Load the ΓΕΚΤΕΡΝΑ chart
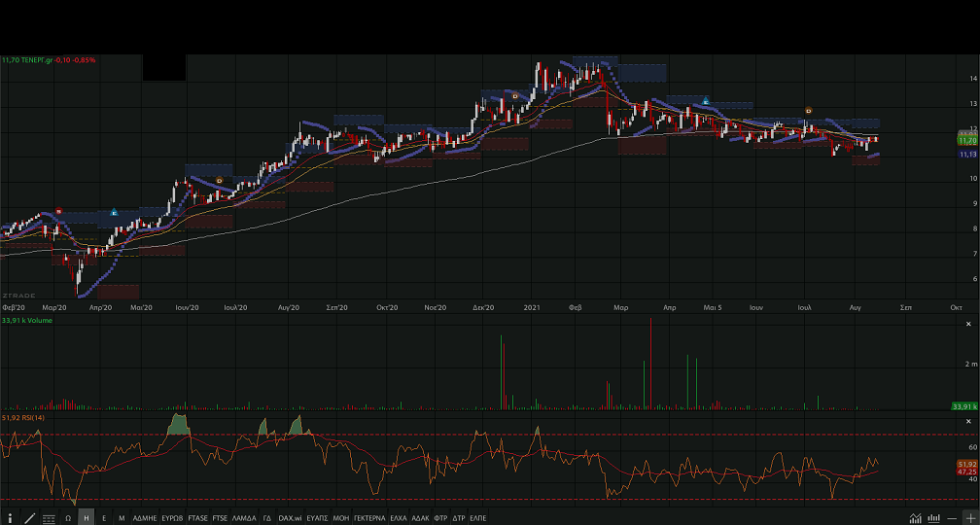The image size is (980, 525). [369, 518]
